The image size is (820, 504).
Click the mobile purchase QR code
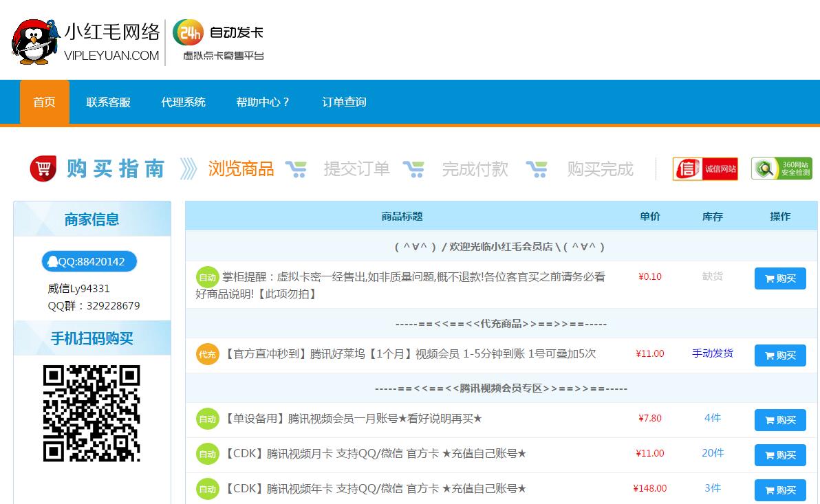point(91,413)
